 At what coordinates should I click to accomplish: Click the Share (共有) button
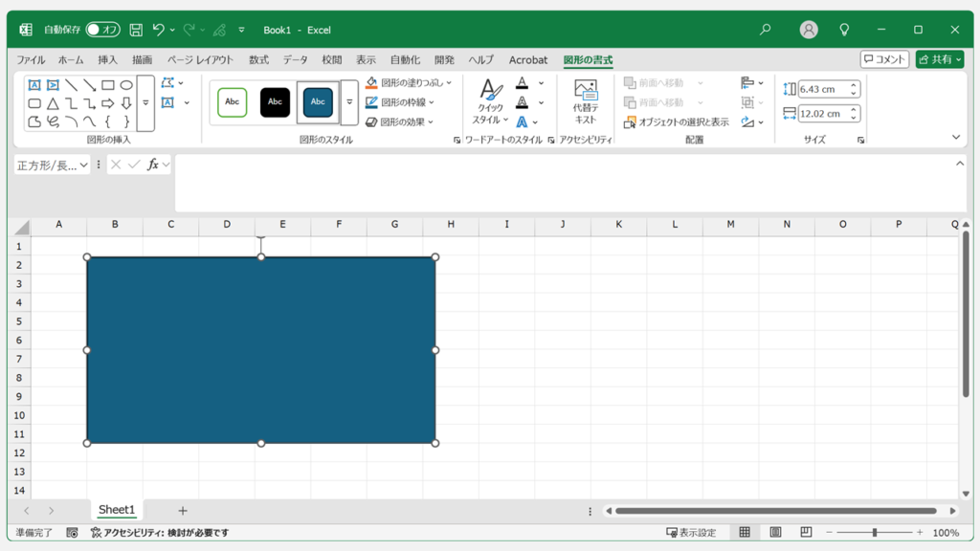click(939, 59)
